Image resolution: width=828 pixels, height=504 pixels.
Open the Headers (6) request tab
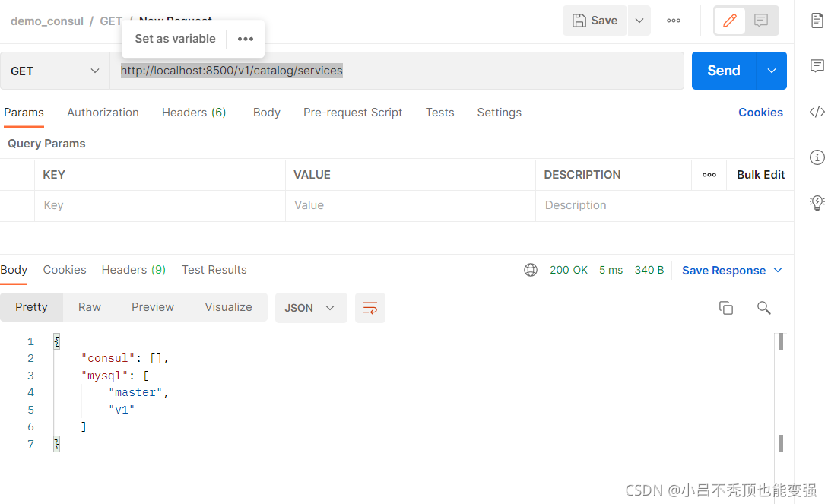click(x=194, y=113)
